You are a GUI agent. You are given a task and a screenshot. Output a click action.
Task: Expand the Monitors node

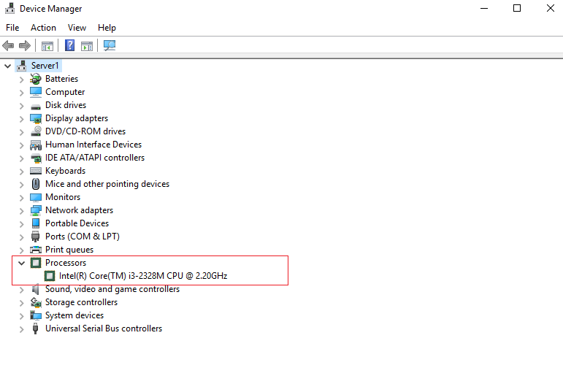click(x=22, y=198)
